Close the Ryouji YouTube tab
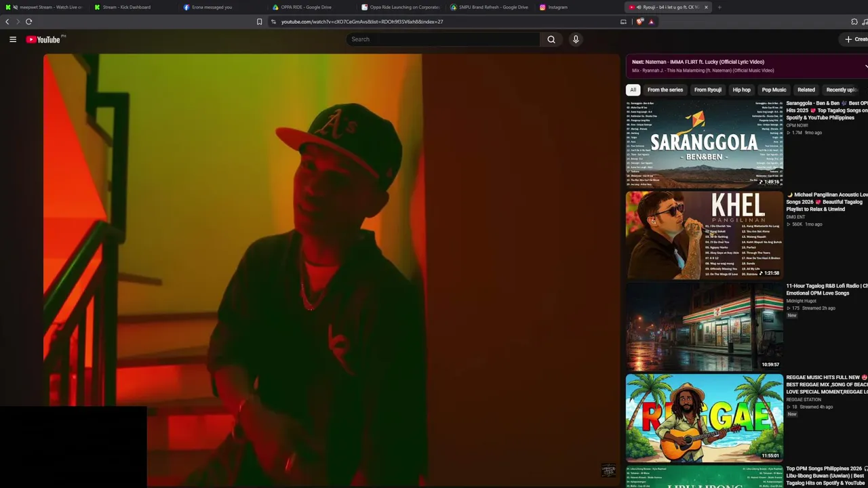The height and width of the screenshot is (488, 868). coord(706,7)
